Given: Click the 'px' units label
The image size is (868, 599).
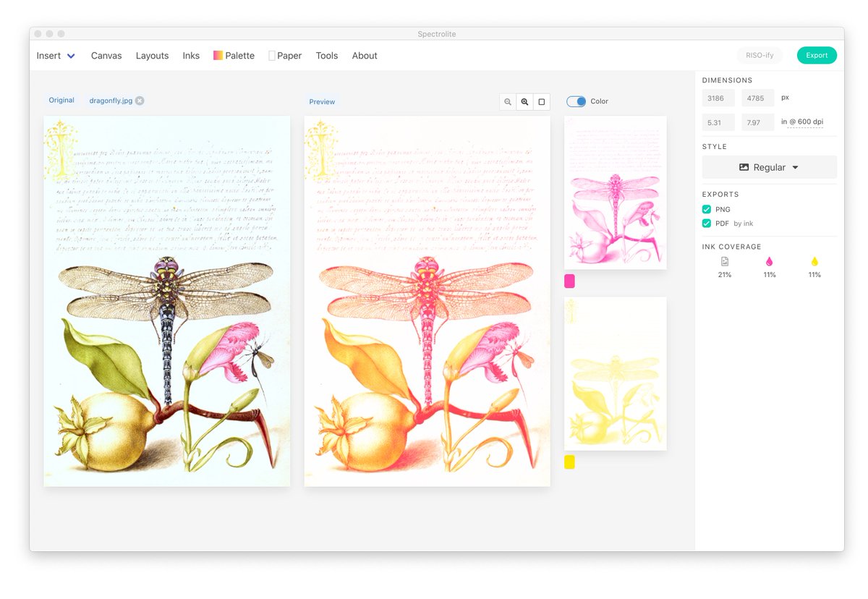Looking at the screenshot, I should [x=785, y=97].
